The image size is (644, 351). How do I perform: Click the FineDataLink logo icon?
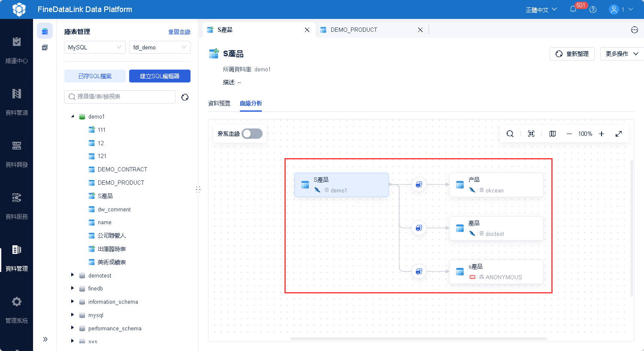pyautogui.click(x=19, y=9)
